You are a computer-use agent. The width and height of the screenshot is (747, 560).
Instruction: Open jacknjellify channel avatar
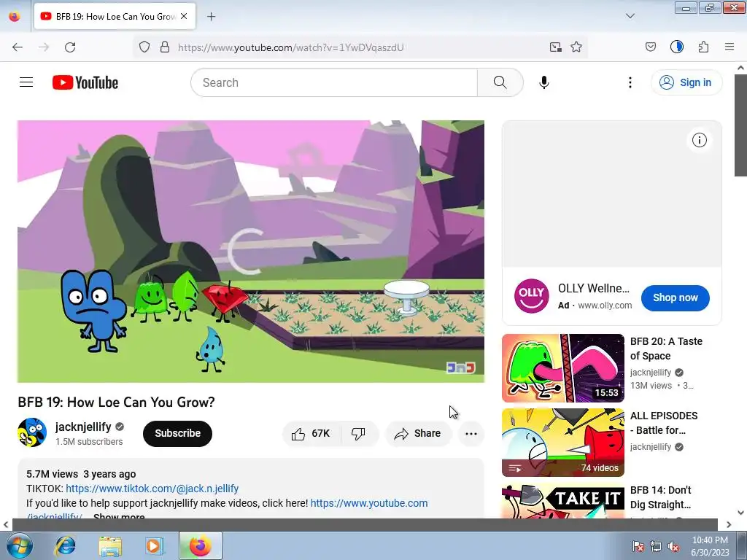(32, 432)
